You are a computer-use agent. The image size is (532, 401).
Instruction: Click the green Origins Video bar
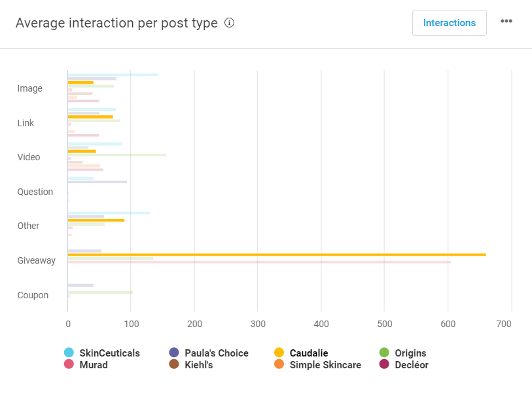(x=117, y=155)
